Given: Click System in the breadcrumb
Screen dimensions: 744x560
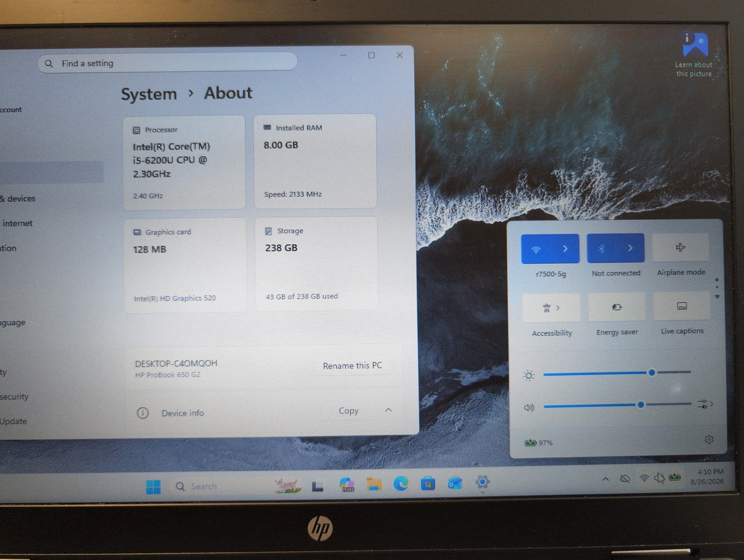Looking at the screenshot, I should 149,95.
